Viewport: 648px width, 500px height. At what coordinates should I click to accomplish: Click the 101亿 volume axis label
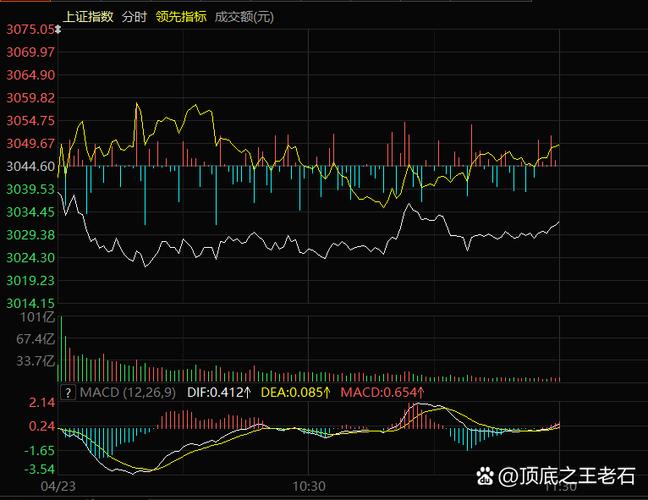(37, 317)
